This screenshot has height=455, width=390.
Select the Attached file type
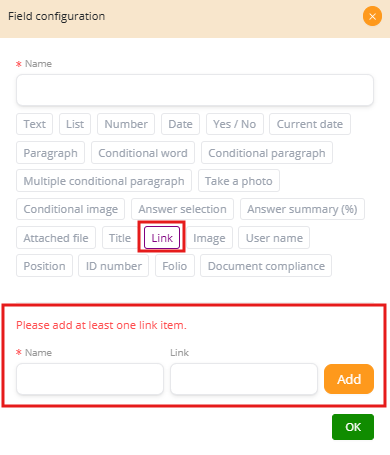[x=56, y=238]
